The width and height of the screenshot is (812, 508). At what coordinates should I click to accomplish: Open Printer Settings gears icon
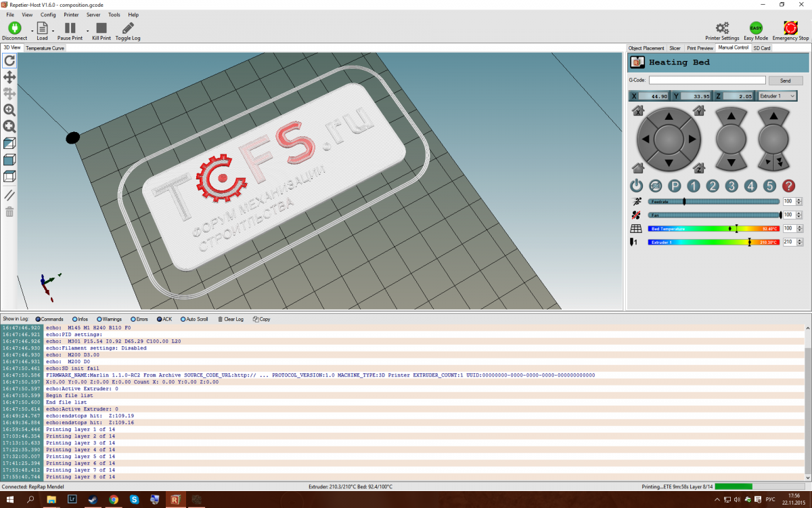point(722,28)
